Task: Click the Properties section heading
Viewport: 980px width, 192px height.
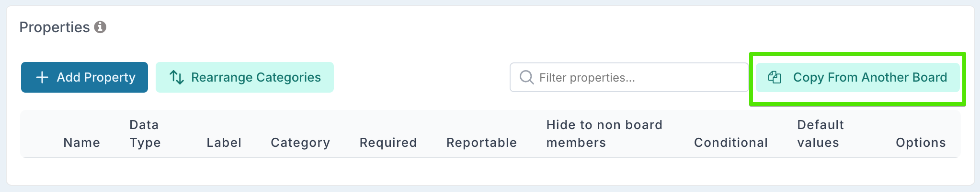Action: [x=55, y=27]
